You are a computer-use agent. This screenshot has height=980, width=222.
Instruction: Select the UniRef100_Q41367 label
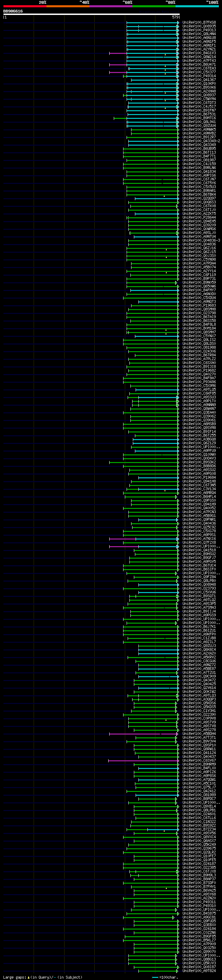pos(199,80)
